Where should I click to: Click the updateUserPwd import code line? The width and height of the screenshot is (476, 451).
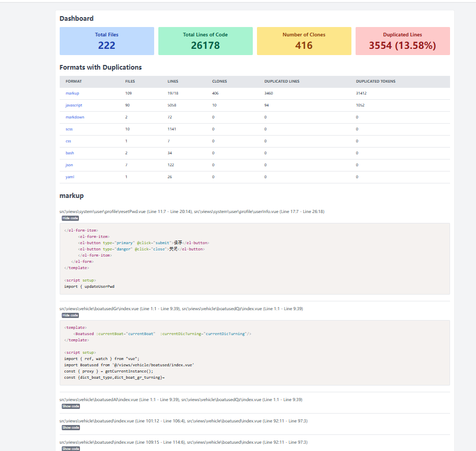[89, 287]
